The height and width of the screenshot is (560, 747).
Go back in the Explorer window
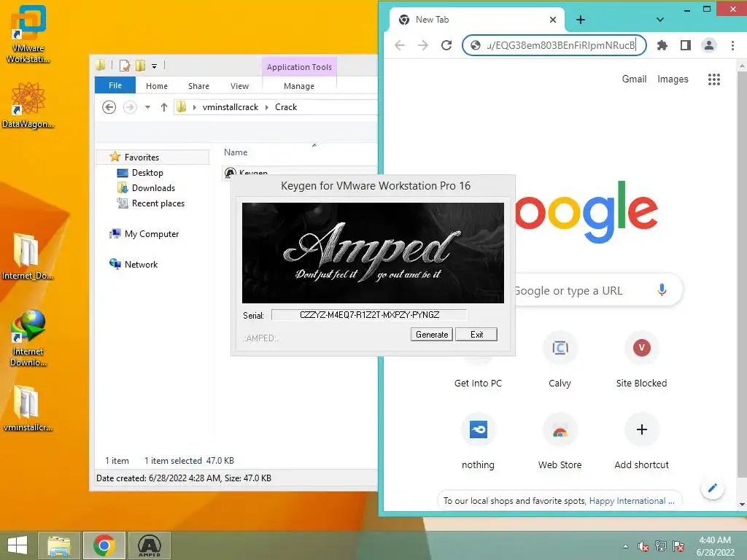tap(109, 107)
